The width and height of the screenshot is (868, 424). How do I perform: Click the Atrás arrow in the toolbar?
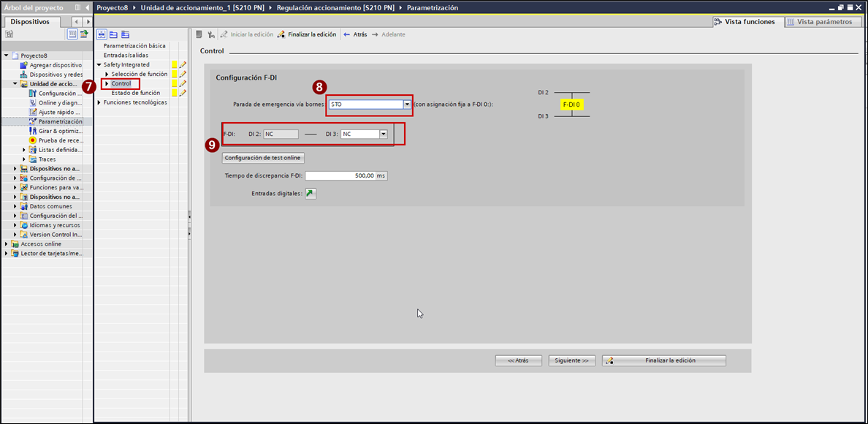pyautogui.click(x=347, y=34)
